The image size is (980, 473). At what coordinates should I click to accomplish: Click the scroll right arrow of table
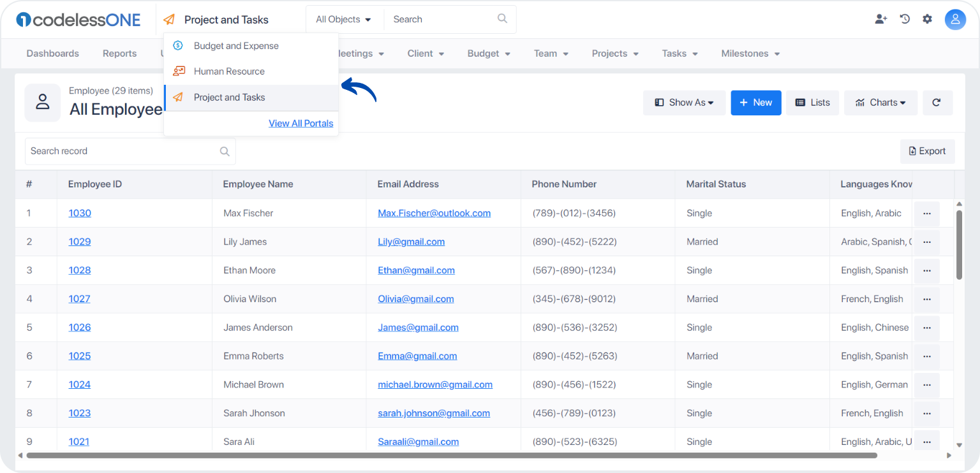tap(949, 455)
